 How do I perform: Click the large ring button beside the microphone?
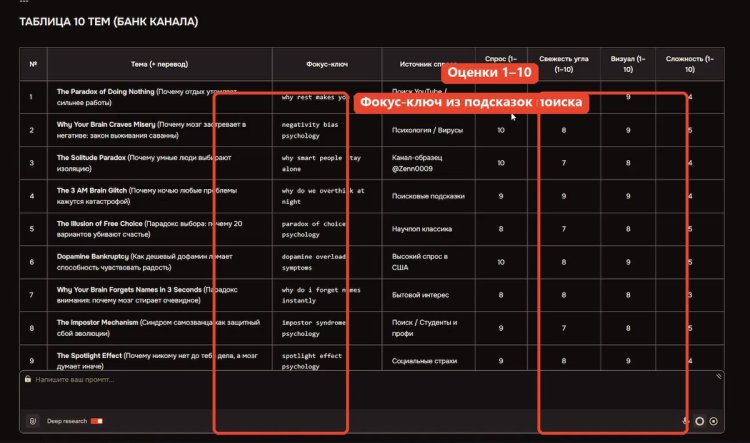coord(699,421)
